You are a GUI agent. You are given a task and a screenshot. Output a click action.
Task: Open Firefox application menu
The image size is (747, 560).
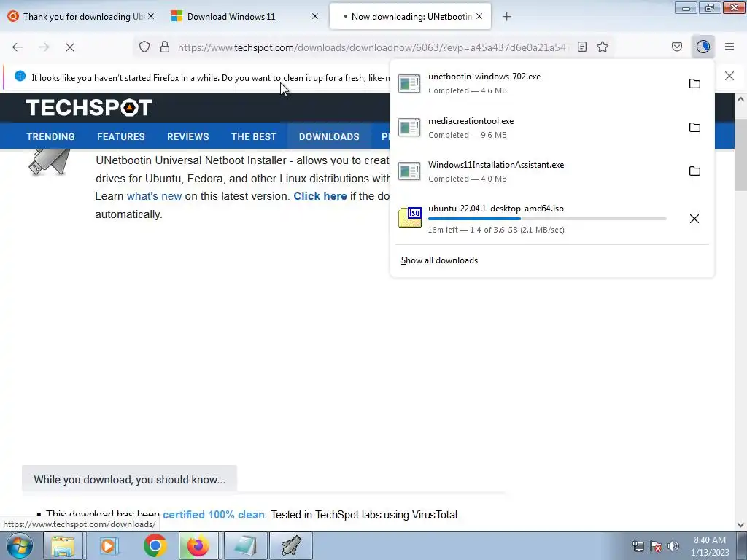(x=729, y=47)
